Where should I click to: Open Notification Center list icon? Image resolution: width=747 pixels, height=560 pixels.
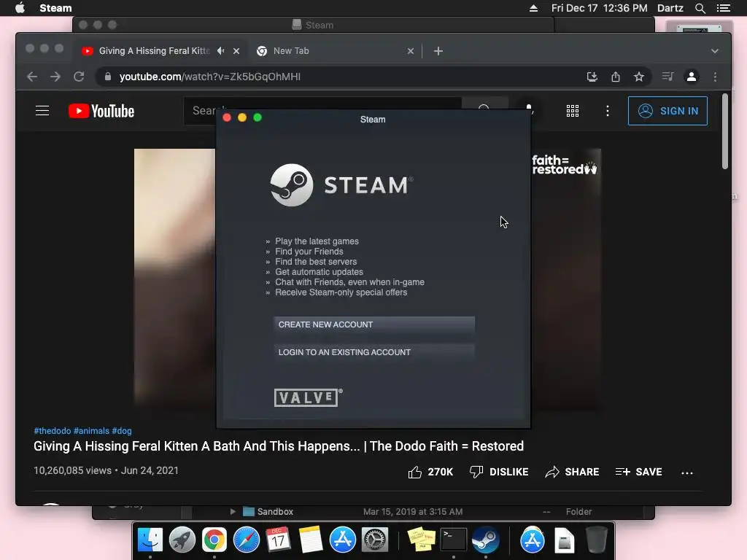723,8
